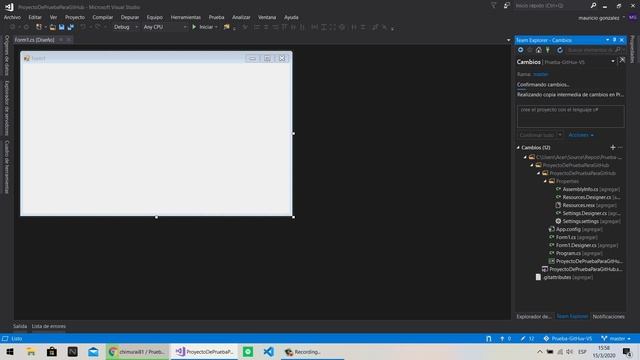
Task: Open the Analizar menu
Action: (x=241, y=17)
